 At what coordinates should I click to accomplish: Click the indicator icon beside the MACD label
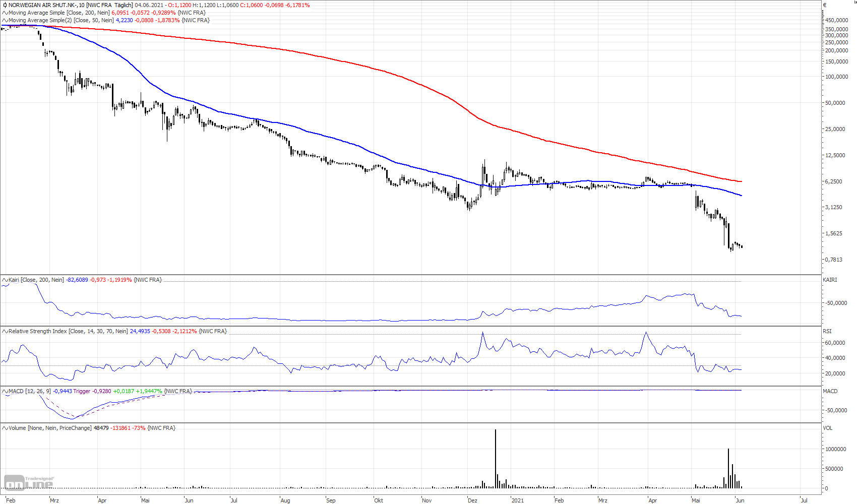click(5, 391)
